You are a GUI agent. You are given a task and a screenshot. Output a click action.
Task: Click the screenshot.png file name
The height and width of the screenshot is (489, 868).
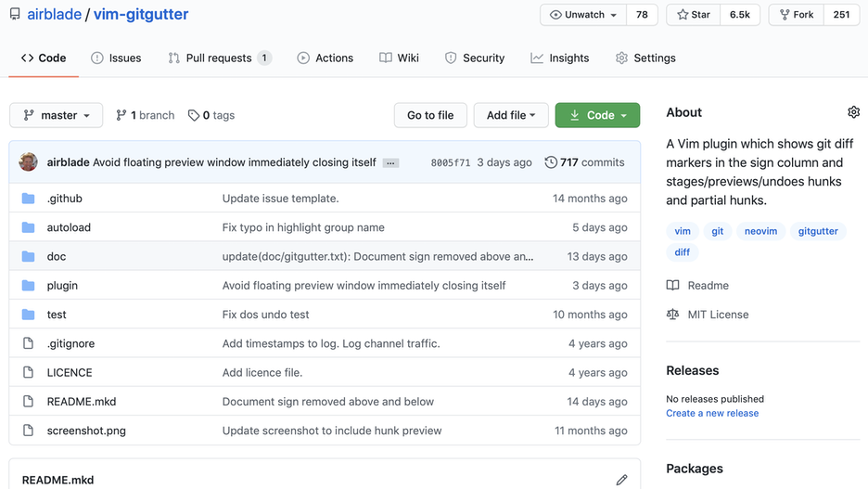[86, 431]
